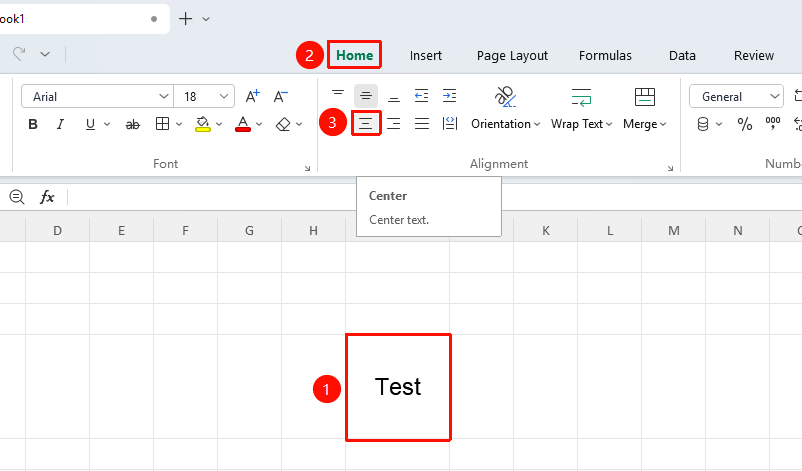Select column K header
The height and width of the screenshot is (471, 802).
[x=546, y=231]
